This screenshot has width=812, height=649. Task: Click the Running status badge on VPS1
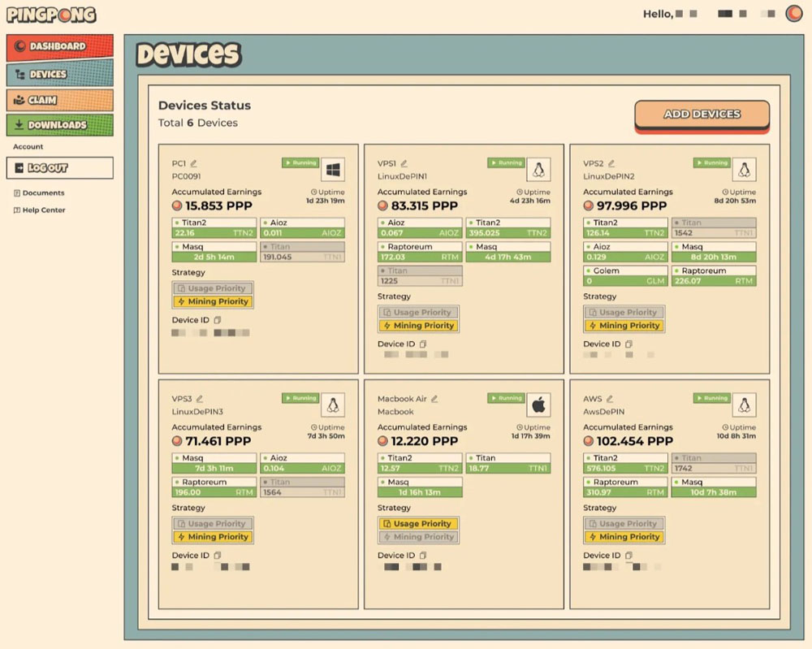point(506,163)
